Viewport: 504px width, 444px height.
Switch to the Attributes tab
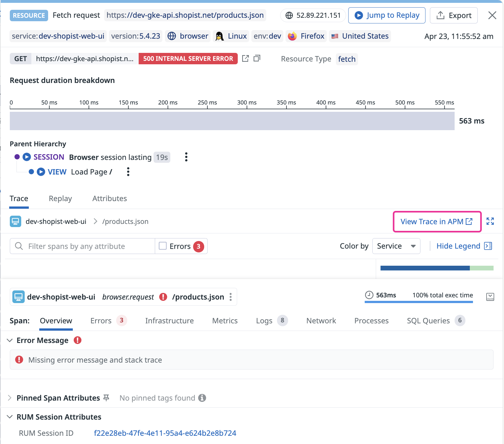click(x=110, y=199)
